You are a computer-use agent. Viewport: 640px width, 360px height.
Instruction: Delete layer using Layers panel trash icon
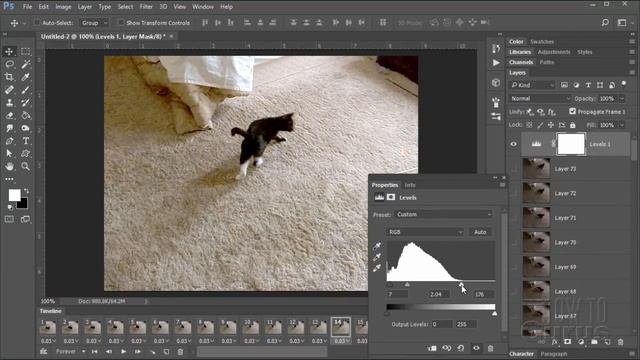coord(620,342)
